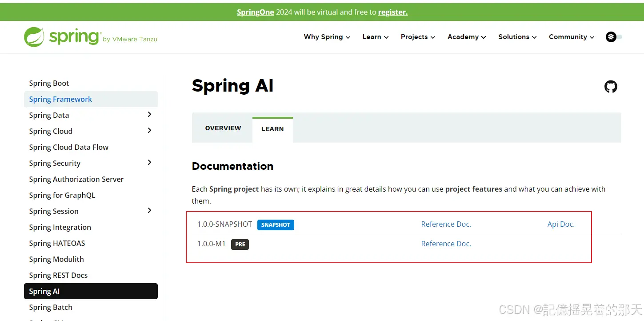Click the PRE version badge
Viewport: 644px width, 321px height.
pyautogui.click(x=240, y=244)
